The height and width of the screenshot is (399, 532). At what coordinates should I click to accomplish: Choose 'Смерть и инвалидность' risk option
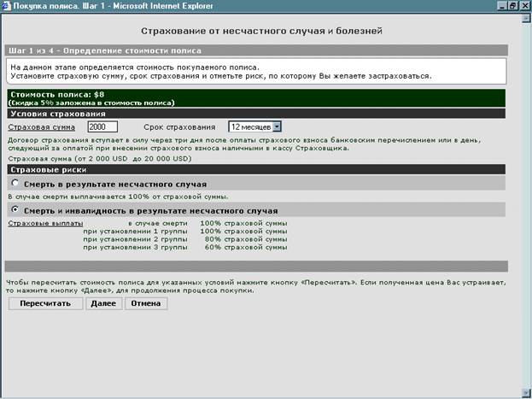click(x=15, y=210)
